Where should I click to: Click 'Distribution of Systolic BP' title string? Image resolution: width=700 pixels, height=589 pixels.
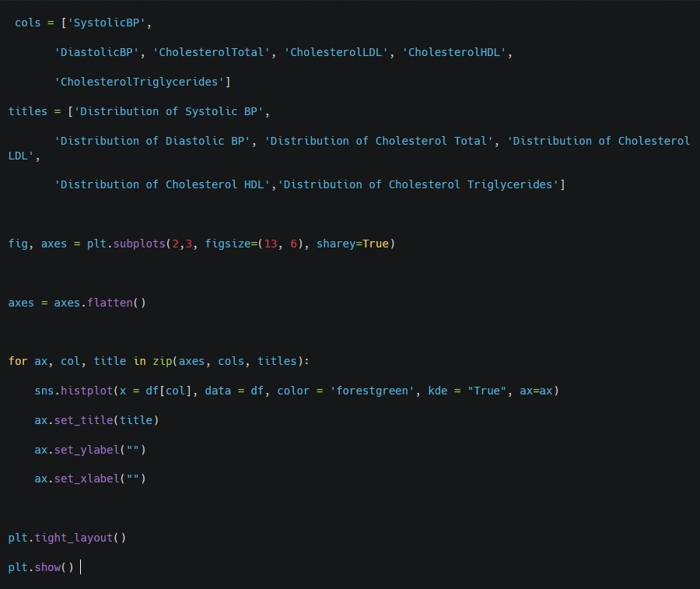pyautogui.click(x=169, y=111)
